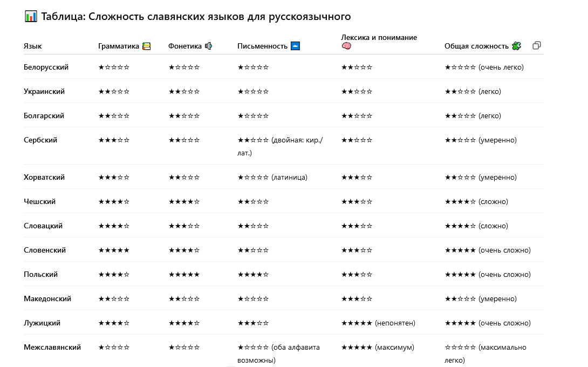Click the speaker emoji beside Фонетика

[208, 46]
